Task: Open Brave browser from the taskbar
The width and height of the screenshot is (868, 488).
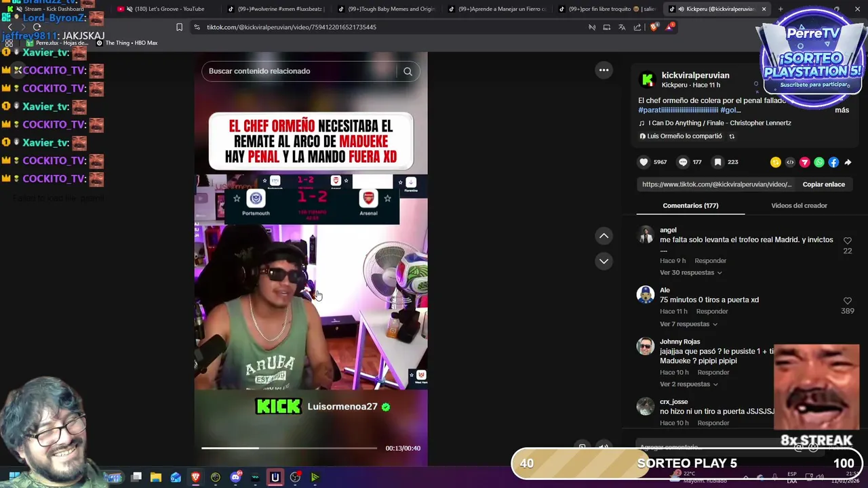Action: (195, 477)
